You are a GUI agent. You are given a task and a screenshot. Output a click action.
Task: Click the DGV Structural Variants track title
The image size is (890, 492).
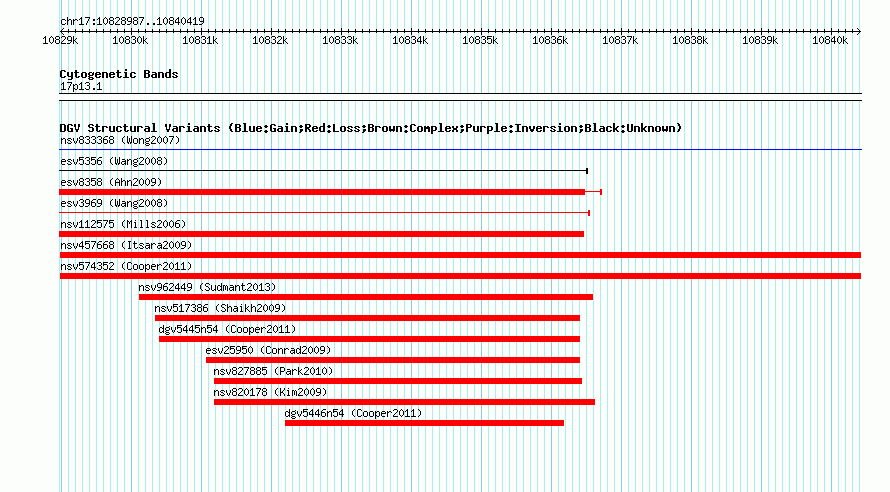371,128
